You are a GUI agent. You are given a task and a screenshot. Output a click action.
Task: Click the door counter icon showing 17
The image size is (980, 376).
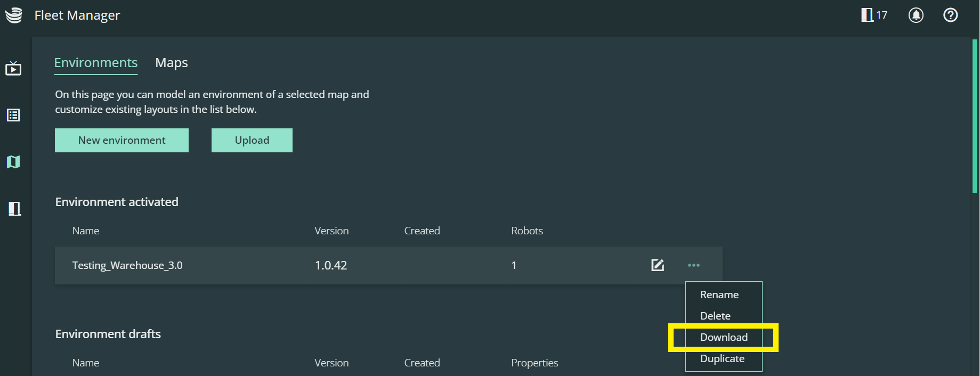tap(874, 15)
